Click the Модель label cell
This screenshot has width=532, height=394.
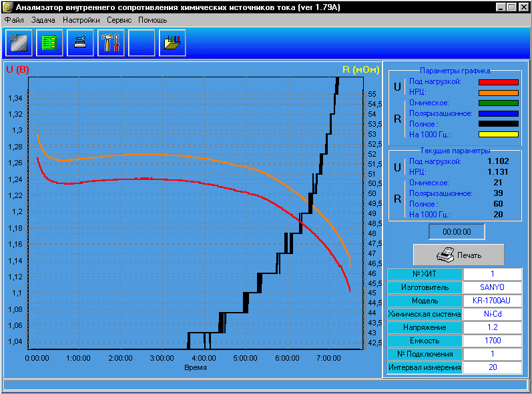coord(425,301)
